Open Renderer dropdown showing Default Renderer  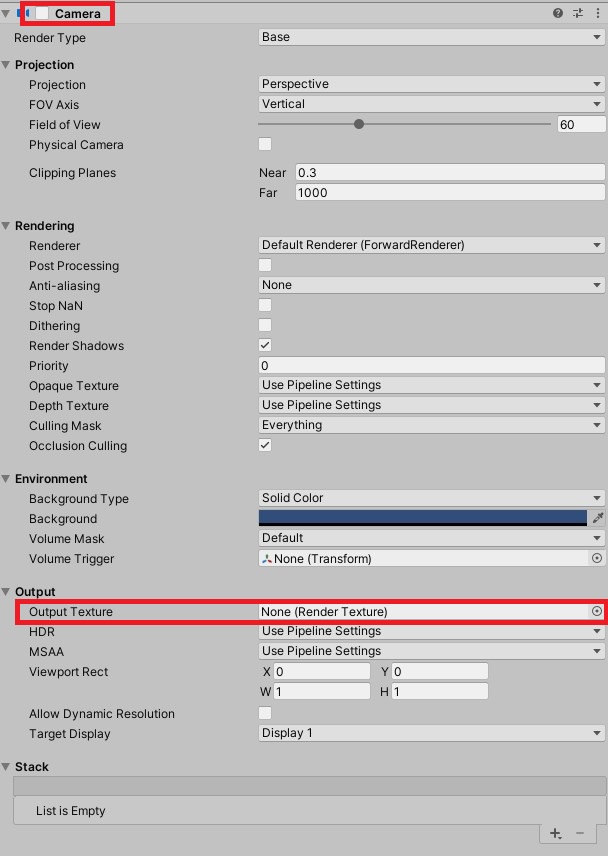click(x=431, y=245)
